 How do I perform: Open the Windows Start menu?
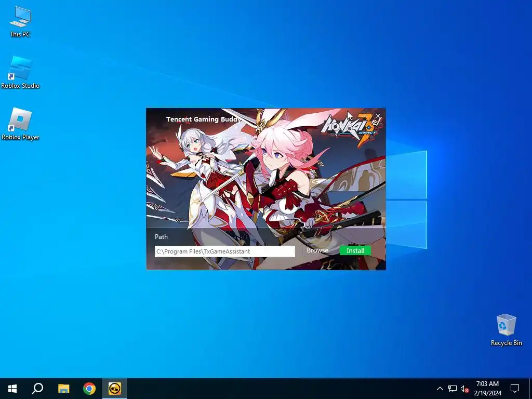(x=12, y=389)
